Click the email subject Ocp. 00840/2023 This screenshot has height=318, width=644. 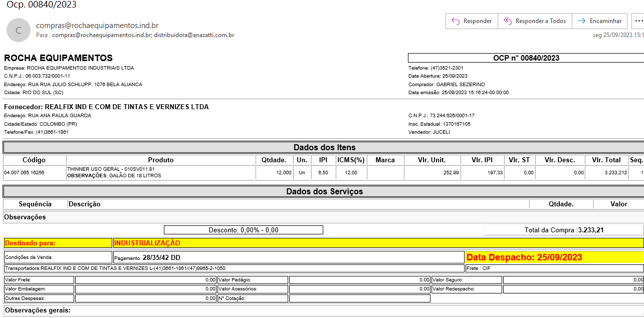tap(42, 5)
